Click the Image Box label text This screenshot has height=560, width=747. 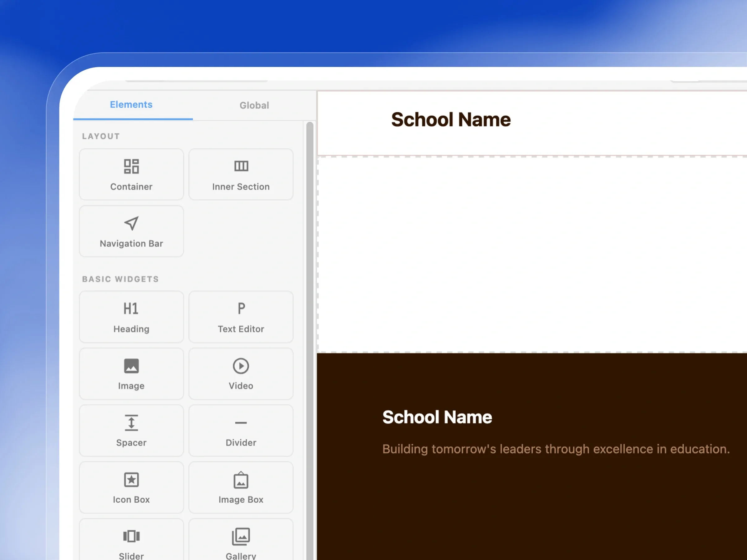point(241,500)
